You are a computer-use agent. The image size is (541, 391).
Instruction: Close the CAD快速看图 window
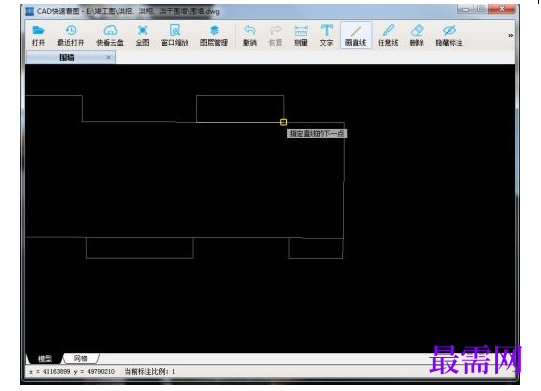tap(502, 9)
